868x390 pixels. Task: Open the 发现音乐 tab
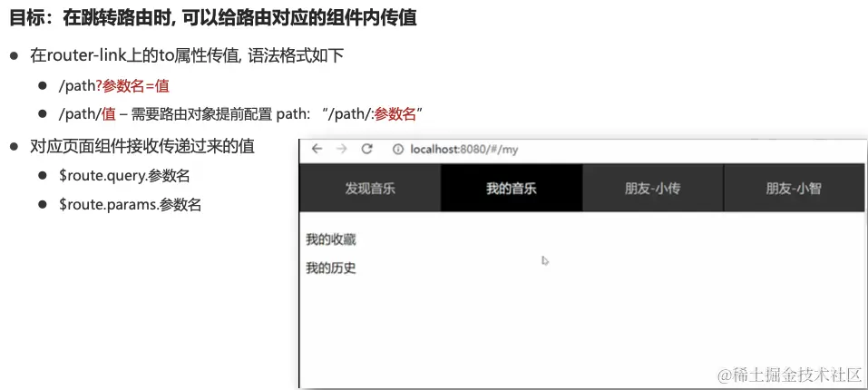tap(370, 188)
